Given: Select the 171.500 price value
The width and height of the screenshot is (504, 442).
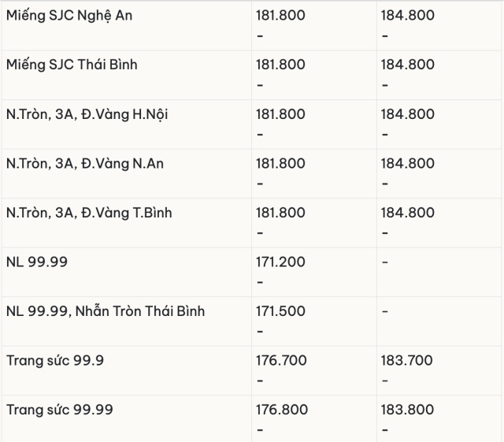Looking at the screenshot, I should coord(280,311).
